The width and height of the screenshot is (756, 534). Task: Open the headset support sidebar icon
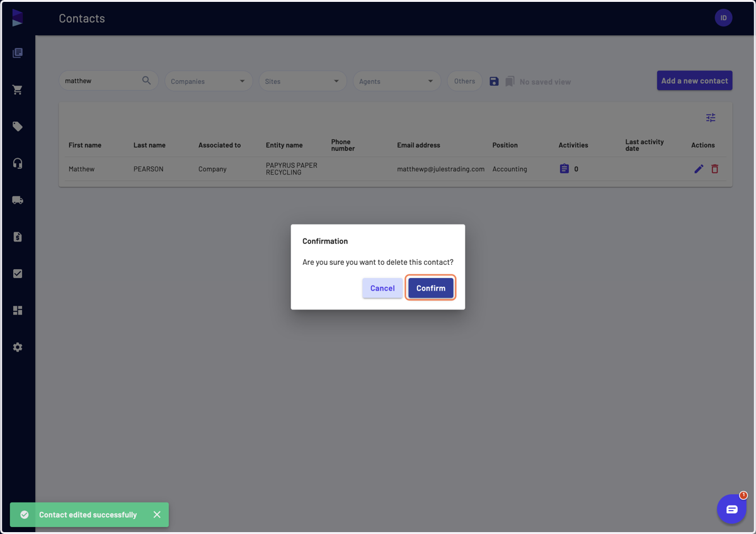18,163
